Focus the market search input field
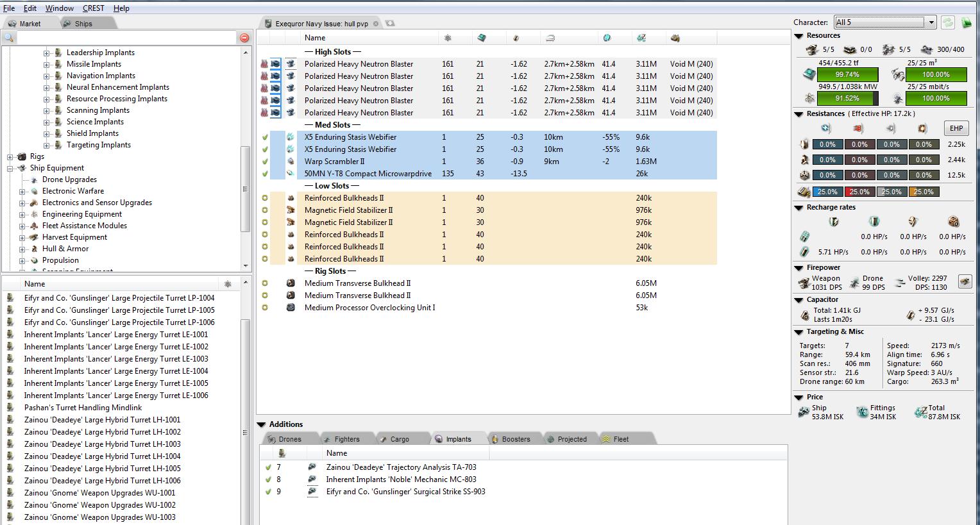 (127, 38)
